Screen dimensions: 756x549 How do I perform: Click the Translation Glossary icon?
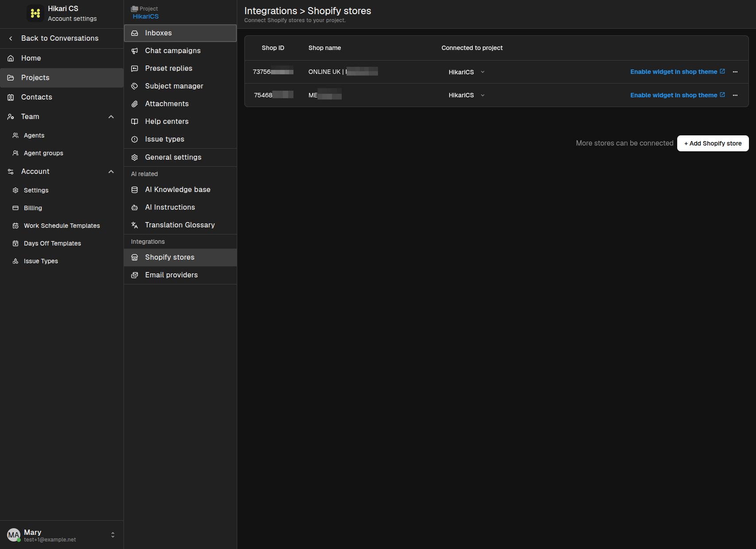pos(135,225)
